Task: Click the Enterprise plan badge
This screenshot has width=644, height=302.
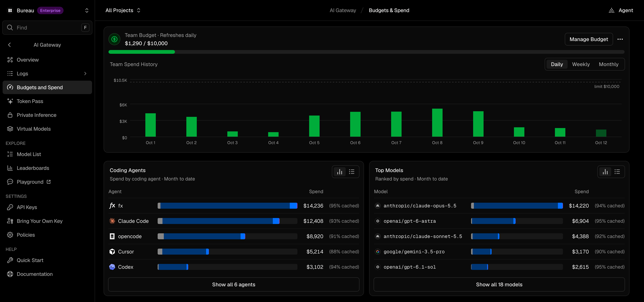Action: (x=50, y=10)
